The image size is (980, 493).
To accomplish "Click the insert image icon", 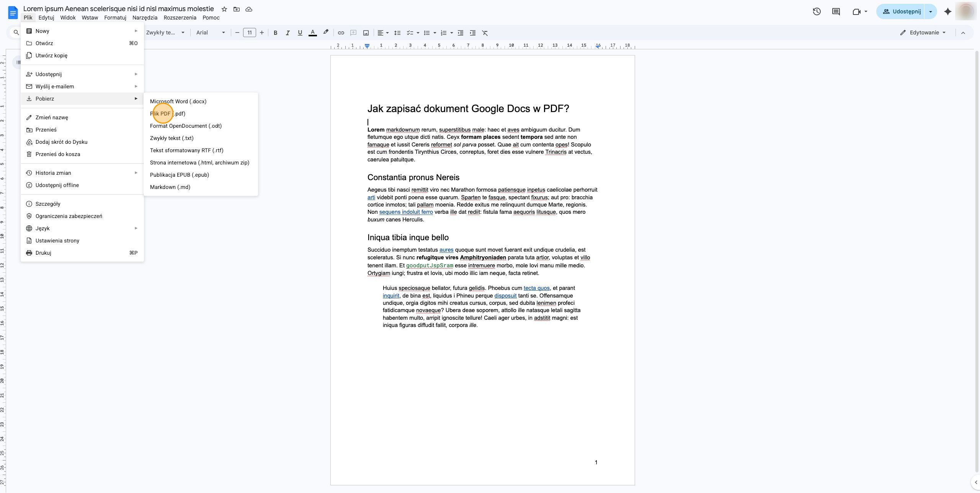I will [x=366, y=33].
